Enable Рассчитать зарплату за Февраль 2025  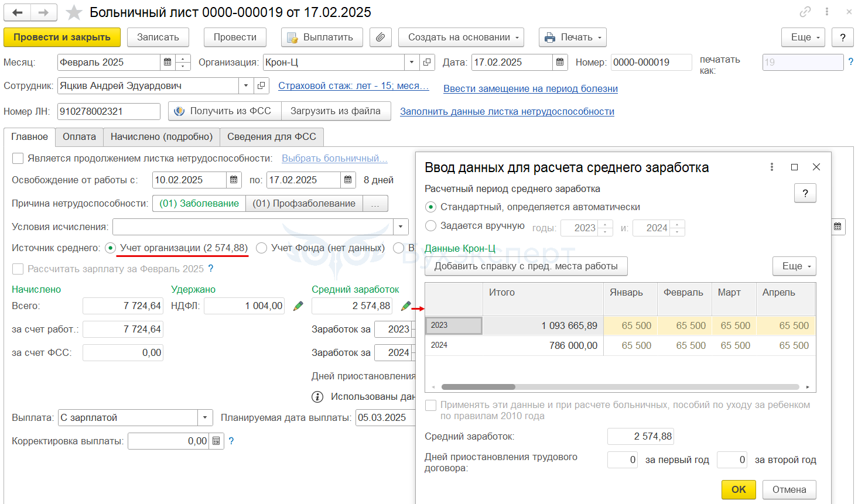pyautogui.click(x=18, y=269)
